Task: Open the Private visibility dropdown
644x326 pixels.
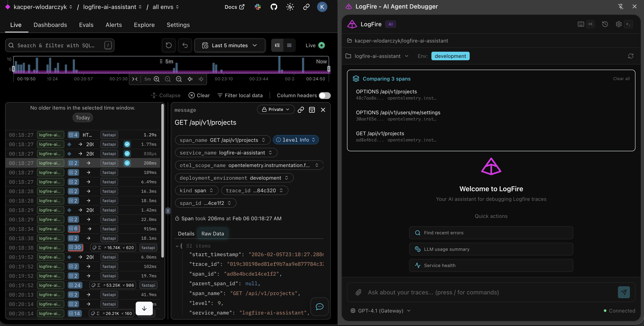Action: [275, 109]
